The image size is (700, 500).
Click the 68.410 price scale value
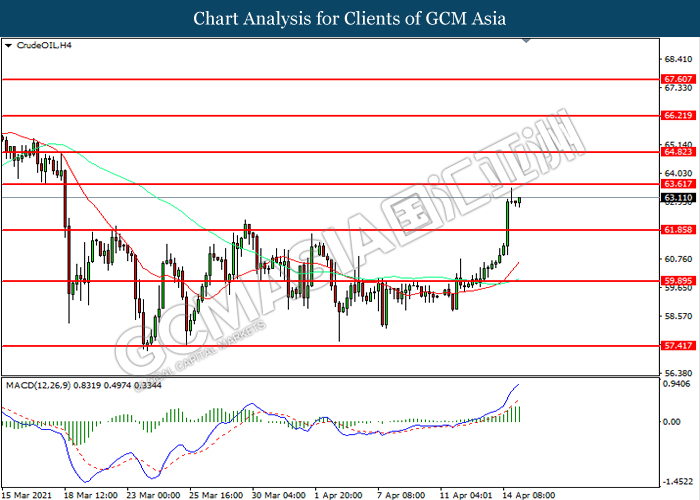coord(678,59)
